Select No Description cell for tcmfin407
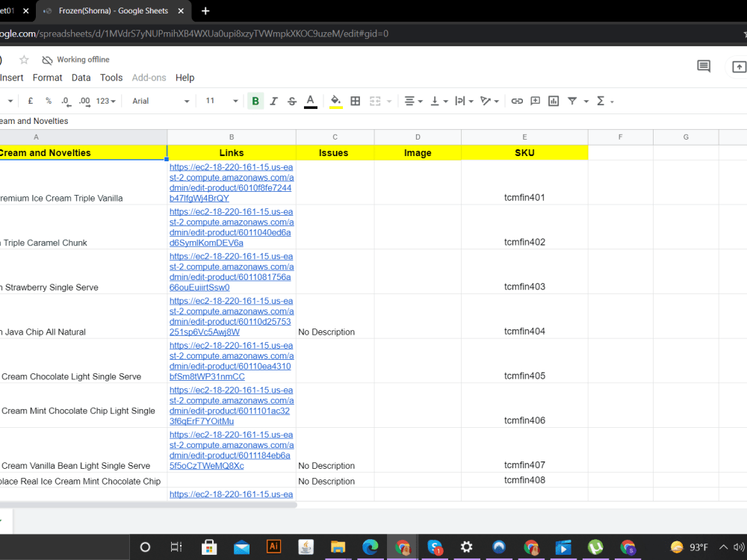 335,450
